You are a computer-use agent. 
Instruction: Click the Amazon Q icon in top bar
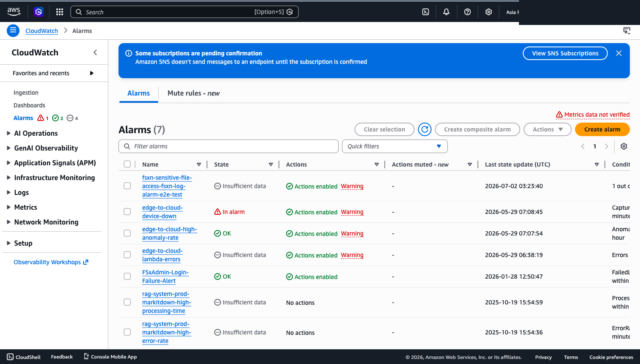click(39, 12)
